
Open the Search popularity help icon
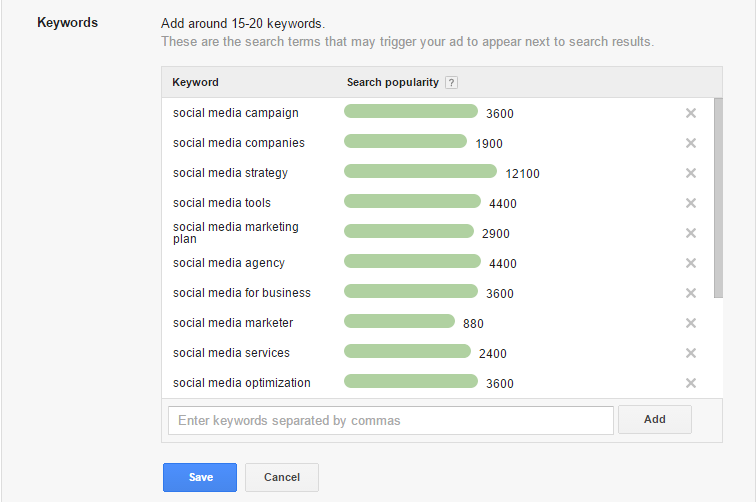click(x=451, y=82)
